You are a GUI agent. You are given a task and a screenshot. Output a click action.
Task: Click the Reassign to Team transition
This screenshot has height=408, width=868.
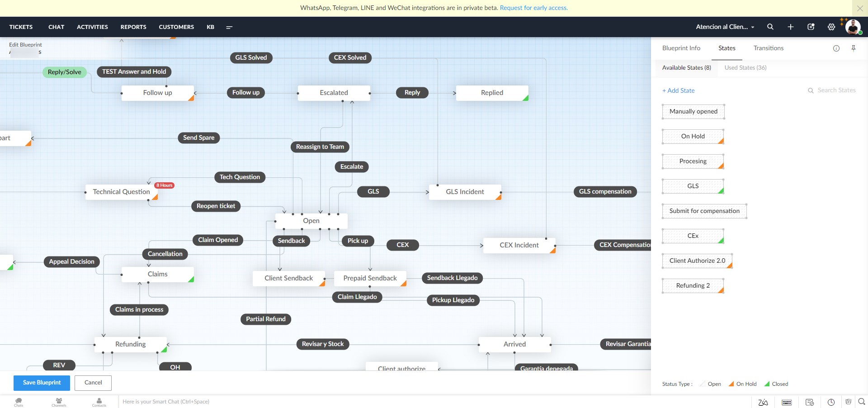pyautogui.click(x=320, y=147)
